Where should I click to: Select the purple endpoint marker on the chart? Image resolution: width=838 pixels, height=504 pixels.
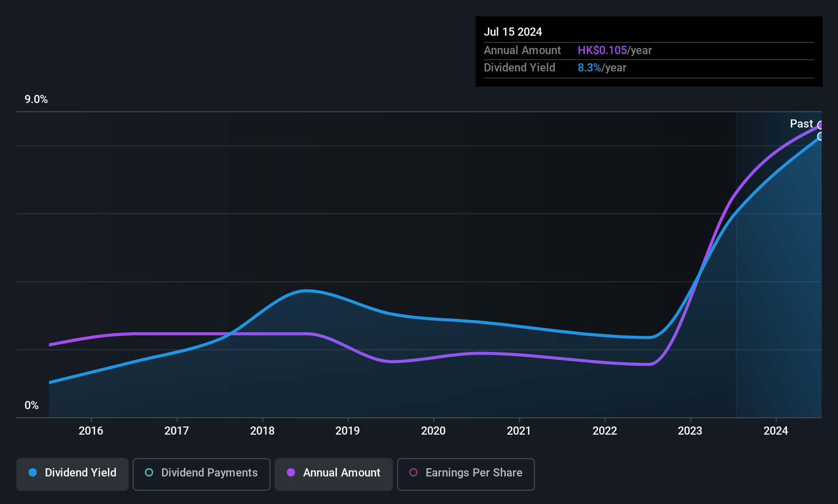(x=821, y=125)
